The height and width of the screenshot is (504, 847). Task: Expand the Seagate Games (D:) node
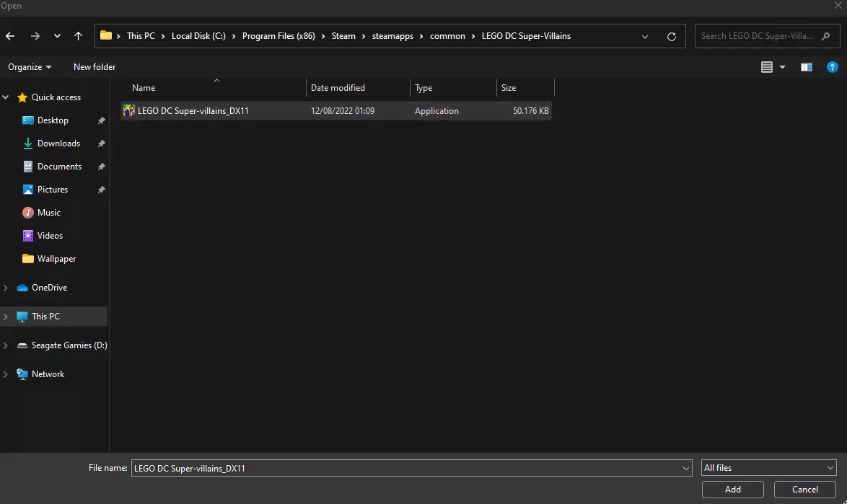(5, 345)
